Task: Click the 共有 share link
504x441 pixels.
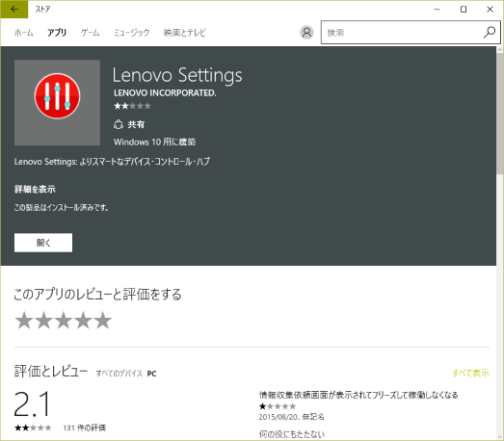Action: pos(136,124)
